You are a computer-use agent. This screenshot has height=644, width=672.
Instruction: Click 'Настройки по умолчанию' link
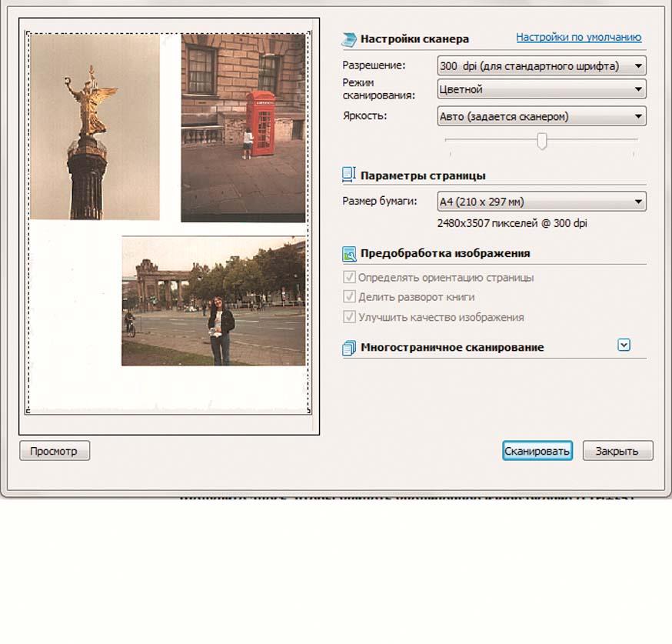pos(578,37)
